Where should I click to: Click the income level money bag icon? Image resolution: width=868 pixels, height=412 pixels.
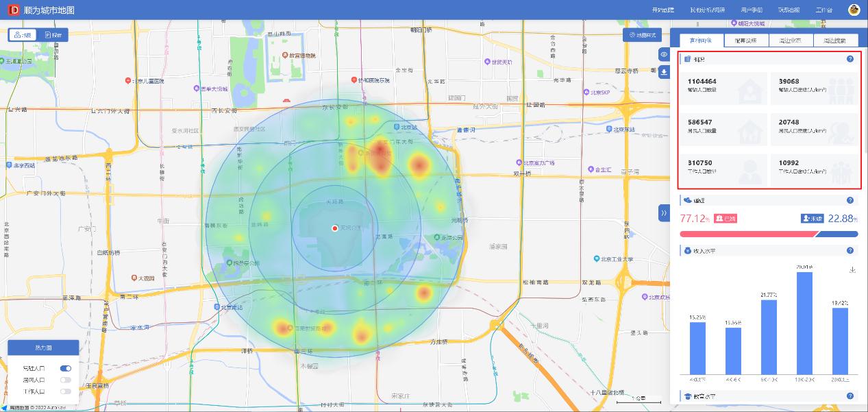[x=687, y=251]
